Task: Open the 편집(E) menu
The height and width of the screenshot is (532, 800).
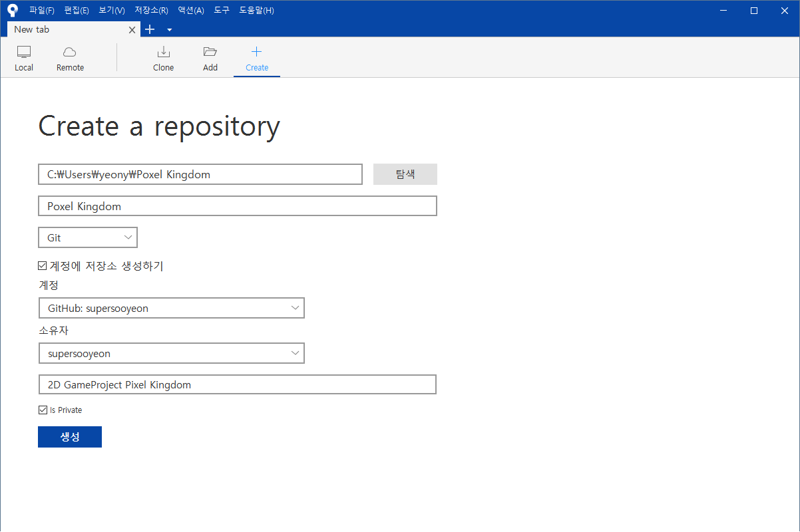Action: point(77,10)
